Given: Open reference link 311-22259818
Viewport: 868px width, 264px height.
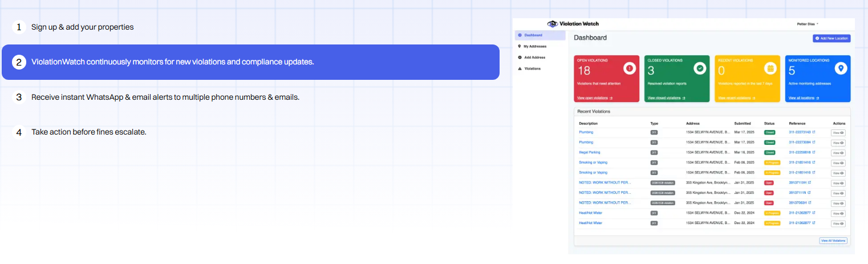Looking at the screenshot, I should (x=800, y=152).
